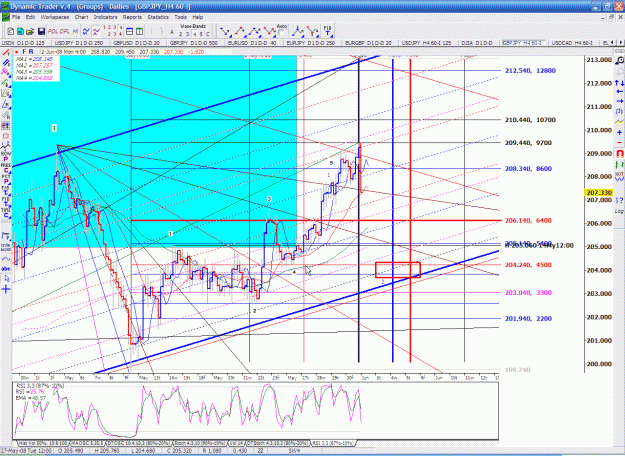Screen dimensions: 625x456
Task: Click the two-point swing down tool
Action: (x=225, y=31)
